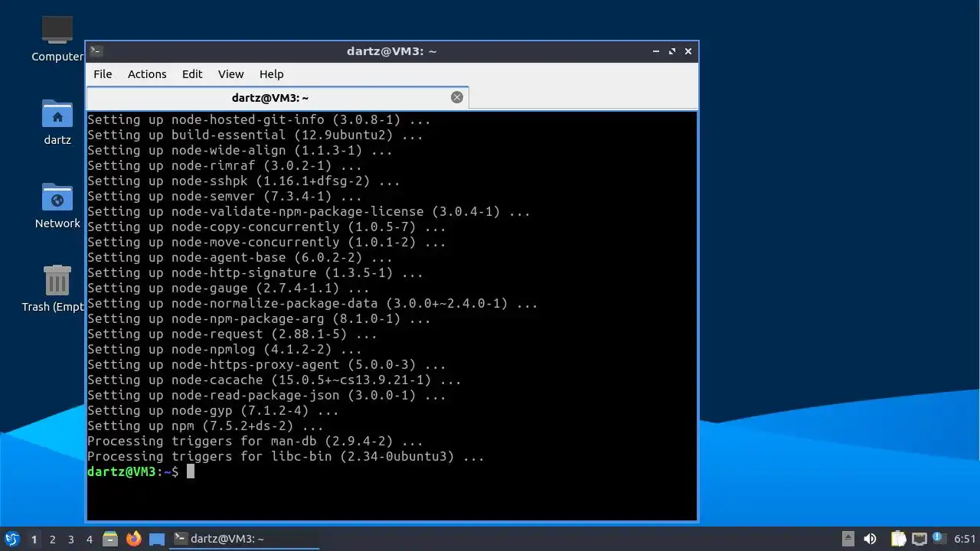Open the View menu
The height and width of the screenshot is (551, 980).
click(230, 74)
